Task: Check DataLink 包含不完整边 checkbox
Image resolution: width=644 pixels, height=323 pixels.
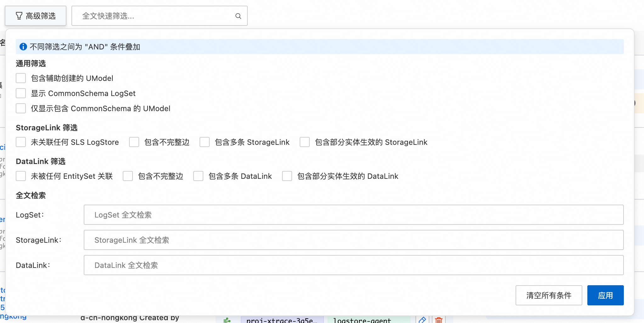Action: (128, 176)
